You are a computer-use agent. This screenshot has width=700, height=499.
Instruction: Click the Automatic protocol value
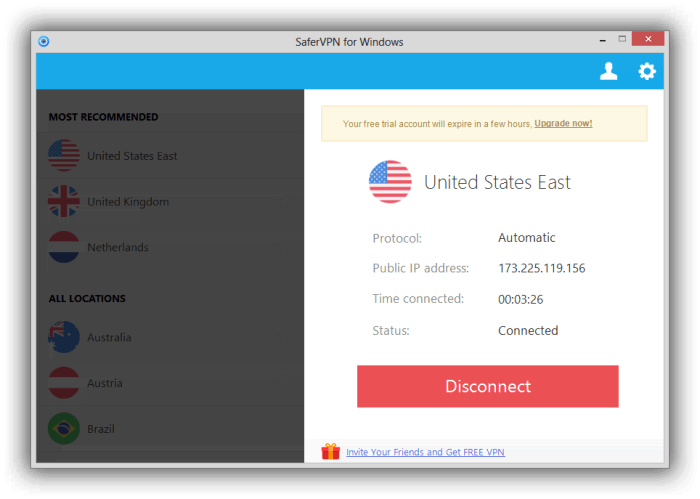coord(527,237)
